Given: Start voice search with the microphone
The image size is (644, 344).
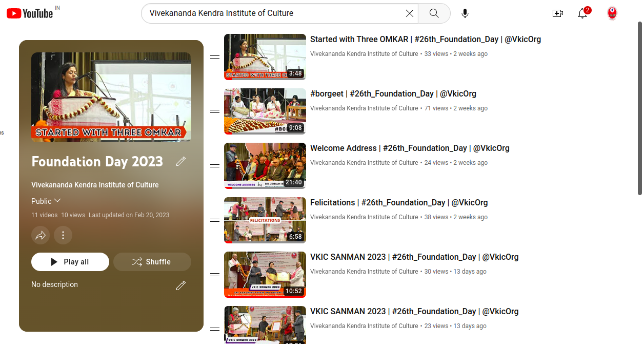Looking at the screenshot, I should coord(465,13).
